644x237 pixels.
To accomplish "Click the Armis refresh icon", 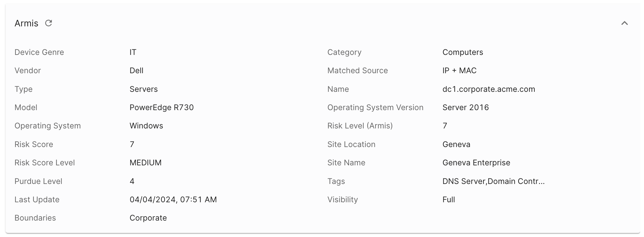I will [48, 23].
